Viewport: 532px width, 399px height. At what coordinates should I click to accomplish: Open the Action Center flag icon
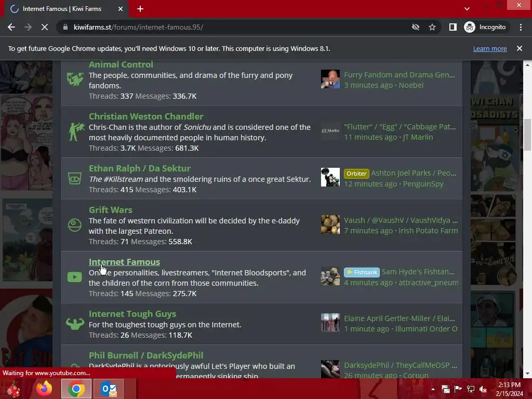[458, 389]
